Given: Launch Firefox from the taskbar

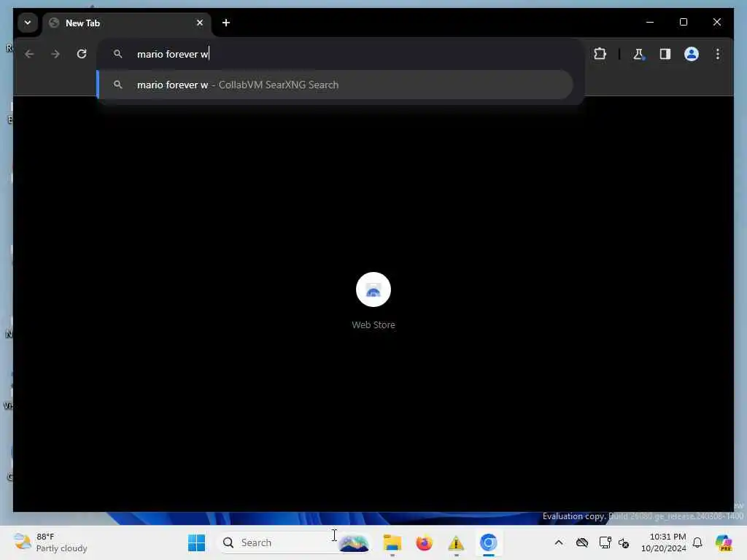Looking at the screenshot, I should pyautogui.click(x=424, y=542).
